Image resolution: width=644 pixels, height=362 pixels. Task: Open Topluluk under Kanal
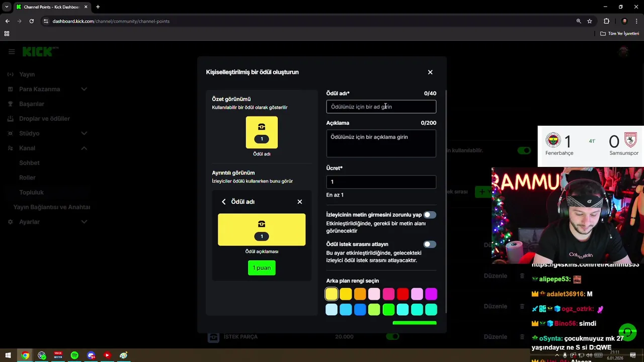(x=31, y=192)
